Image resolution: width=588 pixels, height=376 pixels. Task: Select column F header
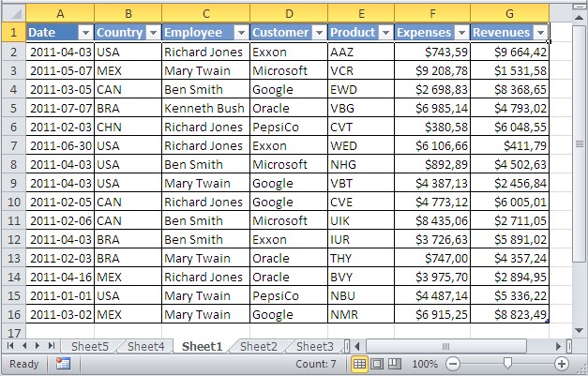pos(432,14)
